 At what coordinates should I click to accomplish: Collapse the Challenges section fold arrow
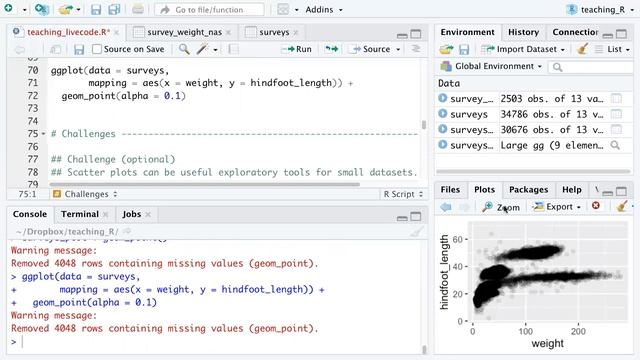pos(43,133)
